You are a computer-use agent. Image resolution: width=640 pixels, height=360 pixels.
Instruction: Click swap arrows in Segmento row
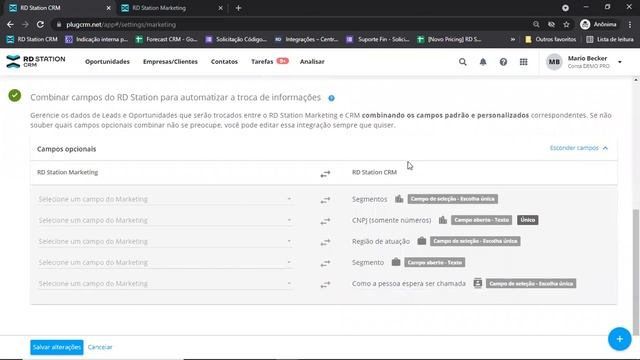pyautogui.click(x=325, y=264)
